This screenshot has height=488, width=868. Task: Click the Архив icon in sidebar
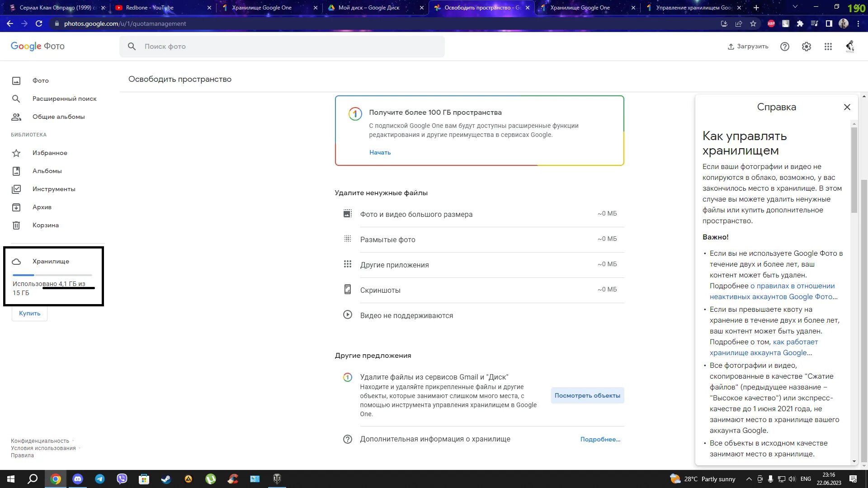click(16, 207)
